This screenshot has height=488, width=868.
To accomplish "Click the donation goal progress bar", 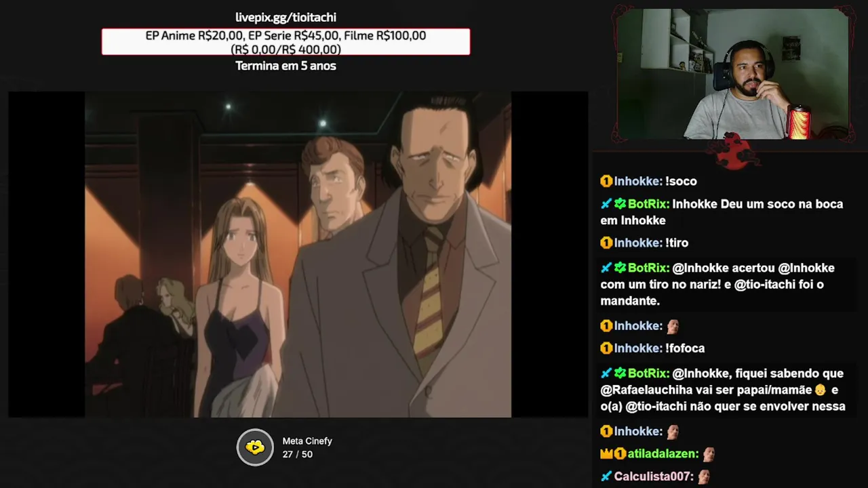I will pos(285,42).
